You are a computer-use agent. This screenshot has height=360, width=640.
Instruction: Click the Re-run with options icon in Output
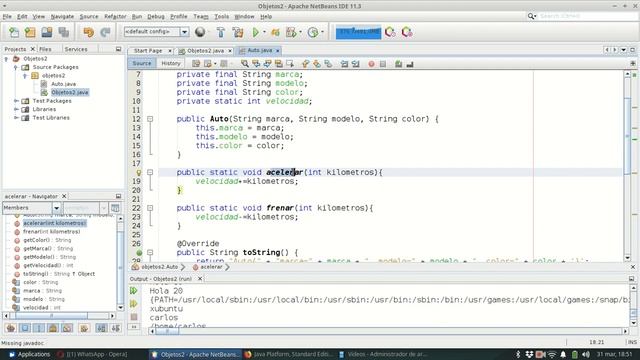click(133, 304)
